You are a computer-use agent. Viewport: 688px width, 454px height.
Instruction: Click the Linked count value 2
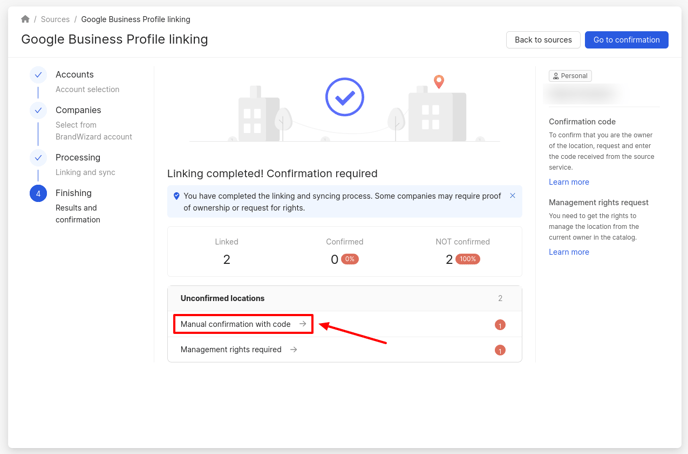point(226,260)
